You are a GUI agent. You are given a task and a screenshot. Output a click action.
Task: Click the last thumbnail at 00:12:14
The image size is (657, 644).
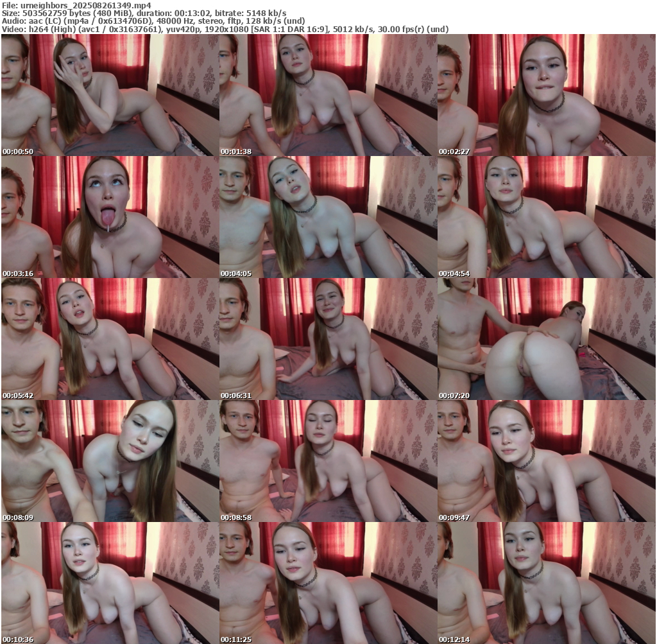[546, 582]
